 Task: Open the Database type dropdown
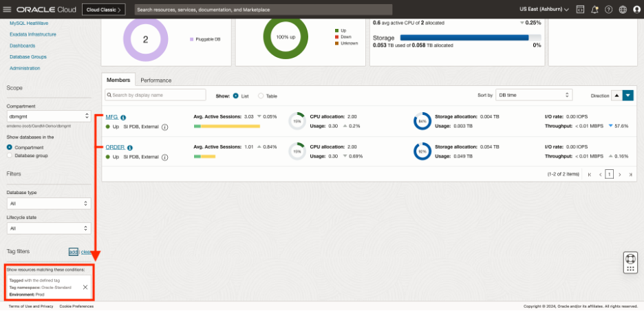click(x=49, y=204)
